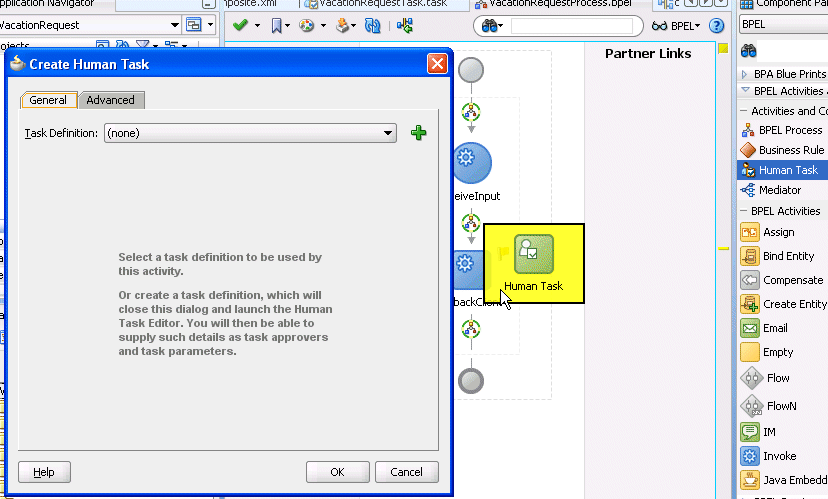Select the Java Embedding activity
828x499 pixels.
(783, 480)
